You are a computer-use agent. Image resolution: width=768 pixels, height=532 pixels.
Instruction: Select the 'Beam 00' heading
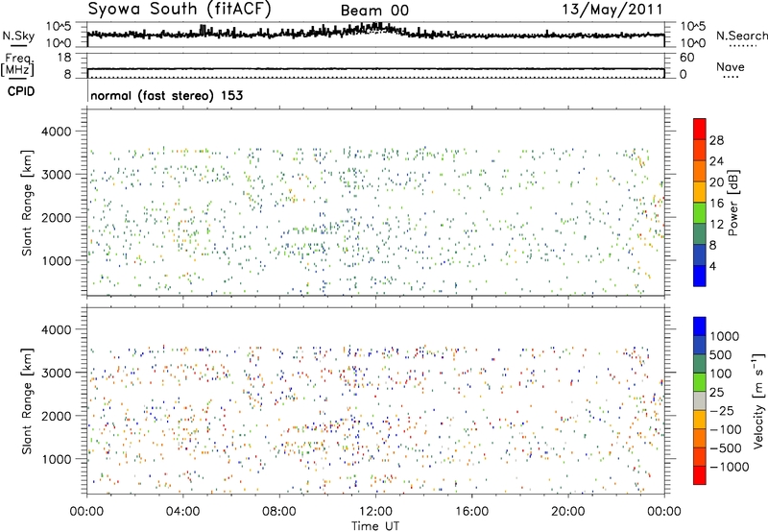point(374,11)
